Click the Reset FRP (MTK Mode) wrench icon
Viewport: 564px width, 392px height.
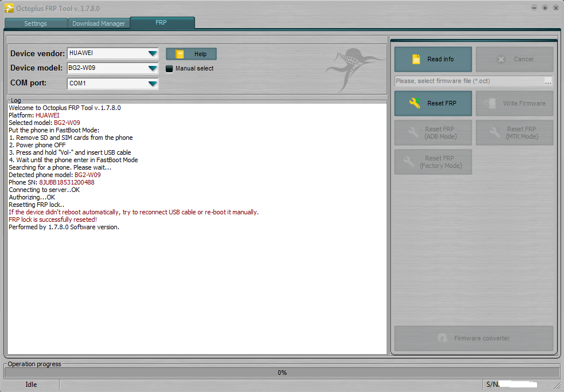495,132
